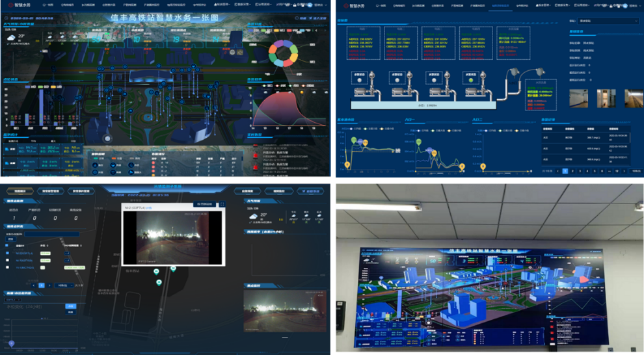Image resolution: width=644 pixels, height=355 pixels.
Task: Go to previous page of alarm records
Action: [x=557, y=171]
